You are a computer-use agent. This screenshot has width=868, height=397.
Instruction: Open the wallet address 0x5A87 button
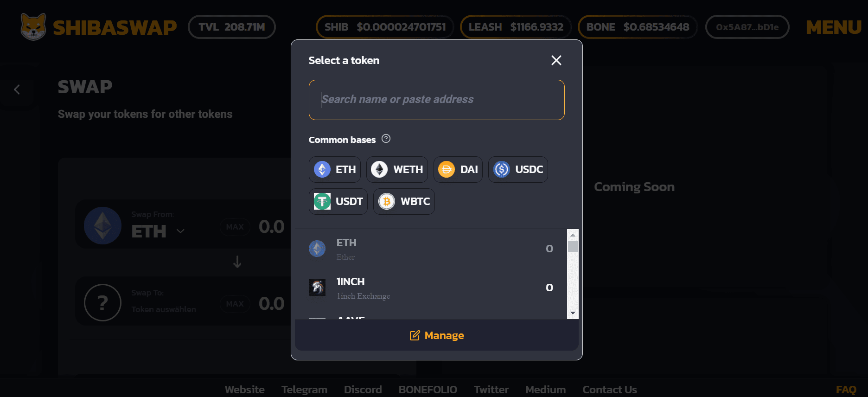[747, 27]
